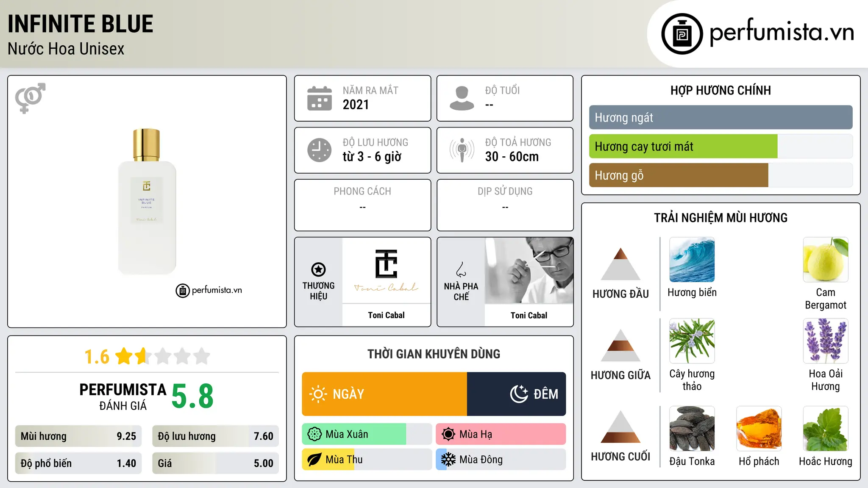
Task: Click the leaf icon for Mùa Thu
Action: (x=314, y=460)
